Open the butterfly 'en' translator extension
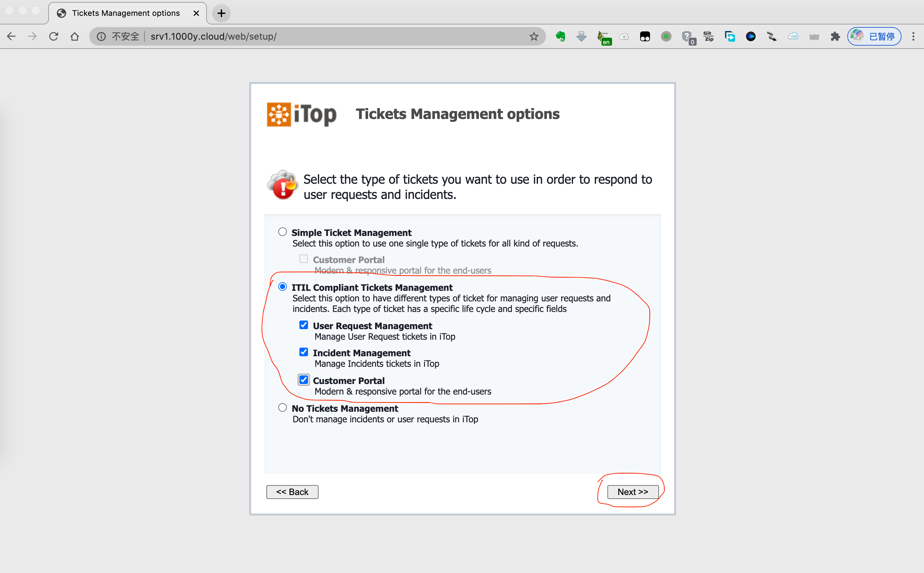 pyautogui.click(x=604, y=38)
